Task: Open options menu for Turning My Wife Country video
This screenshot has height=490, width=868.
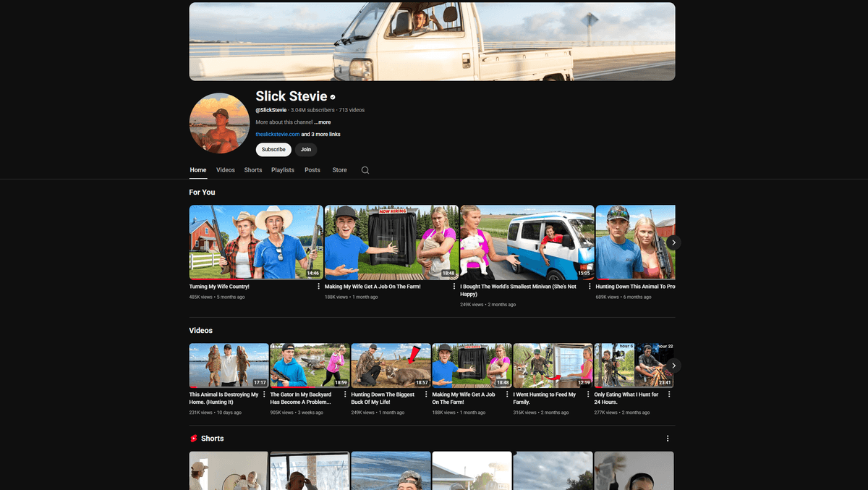Action: (x=319, y=287)
